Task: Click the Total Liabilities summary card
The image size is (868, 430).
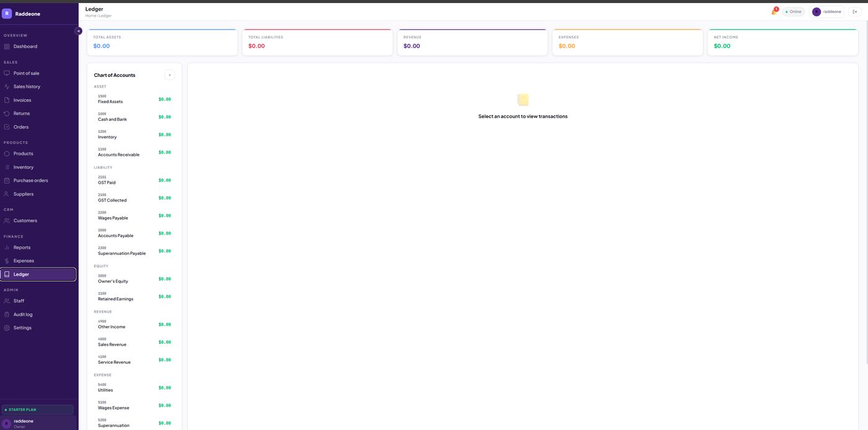Action: pos(317,42)
